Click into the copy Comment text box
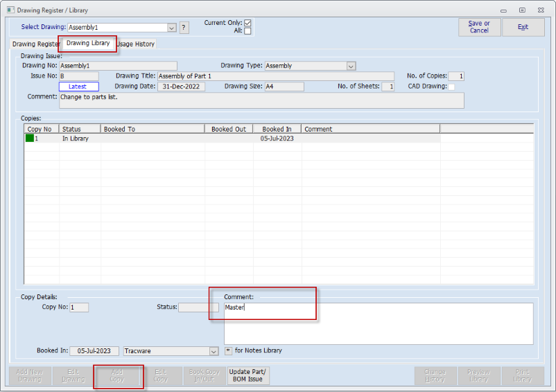The image size is (556, 392). click(378, 323)
